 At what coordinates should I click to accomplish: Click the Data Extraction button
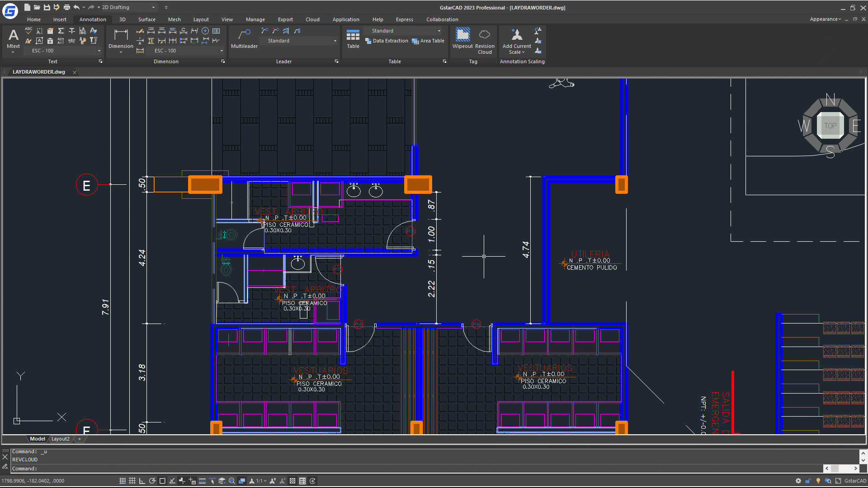pyautogui.click(x=387, y=41)
